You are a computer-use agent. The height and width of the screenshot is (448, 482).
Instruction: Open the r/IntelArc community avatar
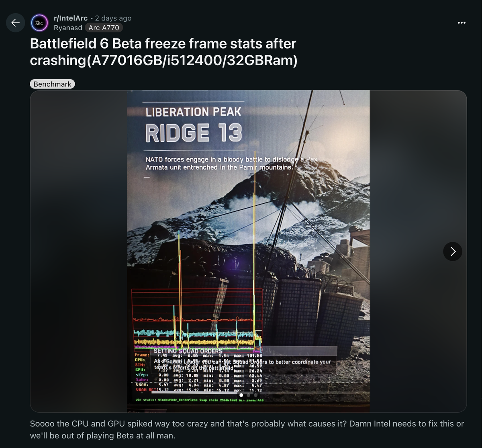(39, 23)
